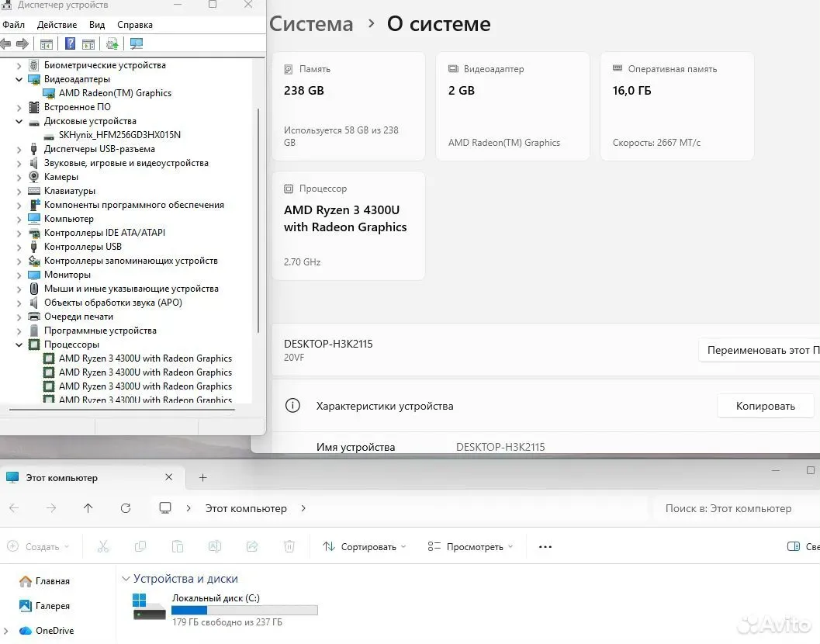
Task: Expand Контроллеры USB node
Action: click(x=19, y=247)
